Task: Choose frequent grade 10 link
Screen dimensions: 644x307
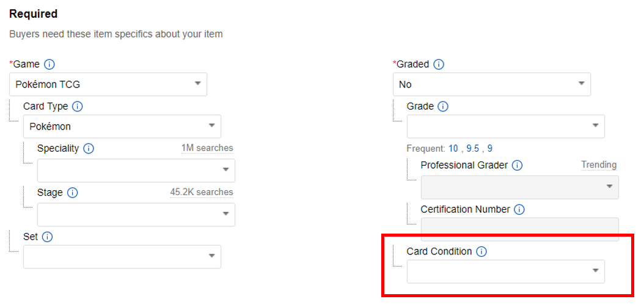Action: (453, 149)
